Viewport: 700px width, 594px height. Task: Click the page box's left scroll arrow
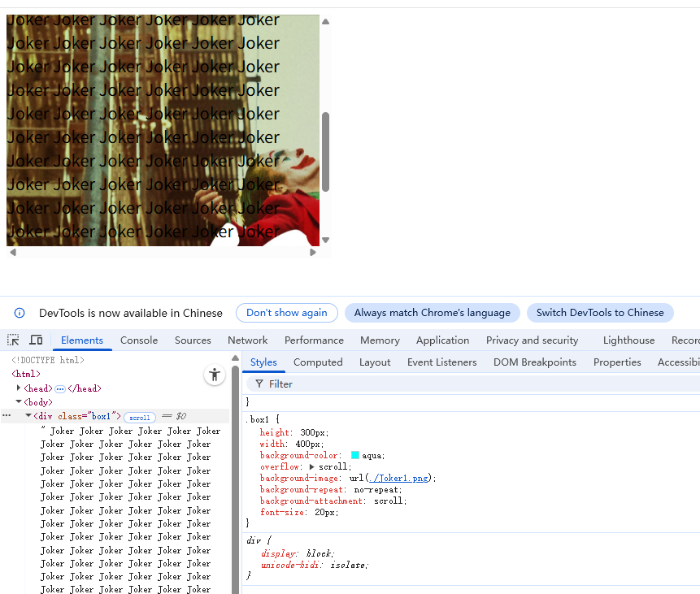(13, 252)
